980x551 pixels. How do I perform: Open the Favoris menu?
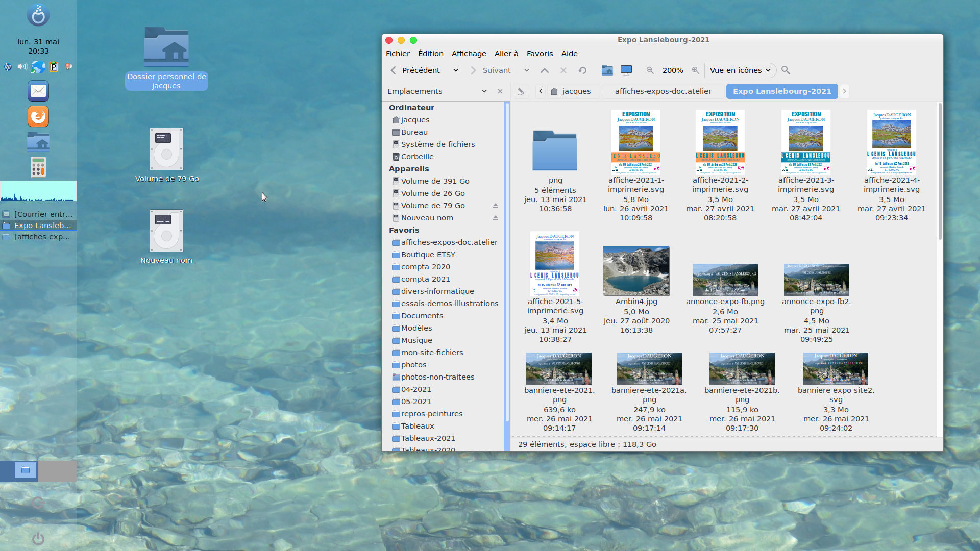tap(540, 54)
